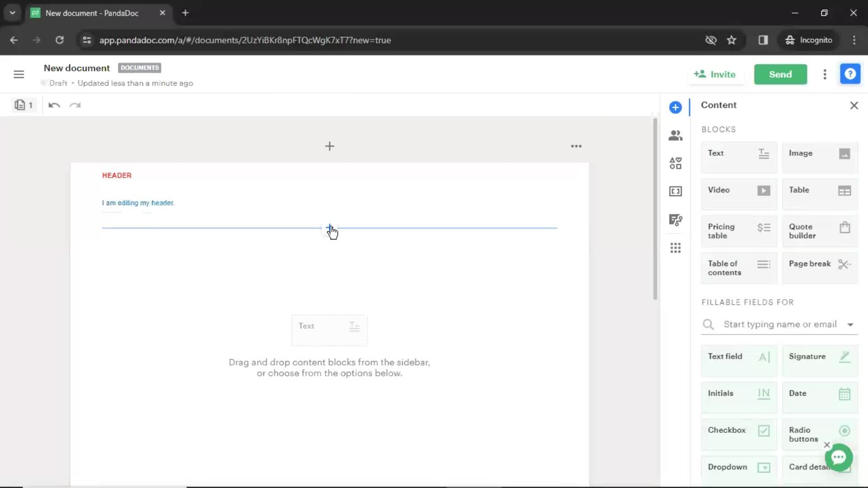The width and height of the screenshot is (868, 488).
Task: Switch to Content panel sidebar
Action: click(675, 107)
